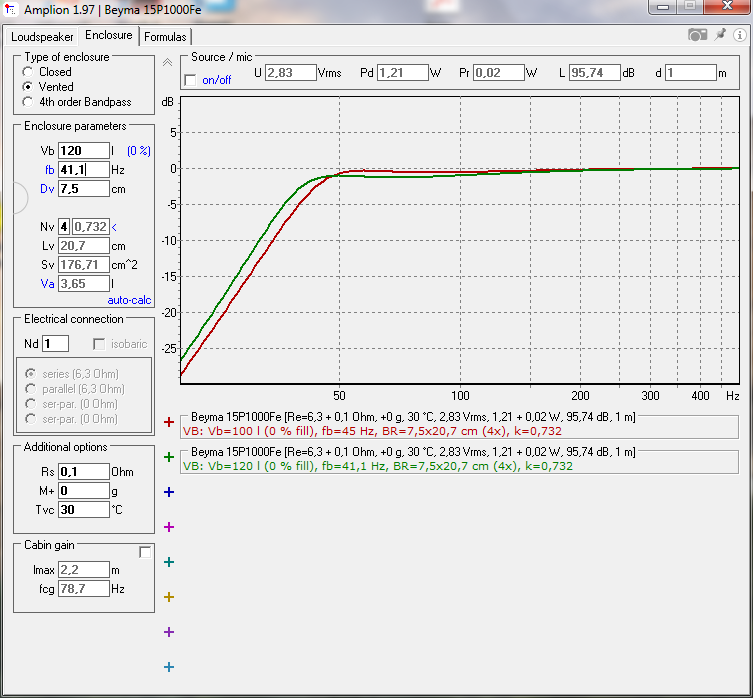753x698 pixels.
Task: Click the red plus curve slot icon
Action: point(169,422)
